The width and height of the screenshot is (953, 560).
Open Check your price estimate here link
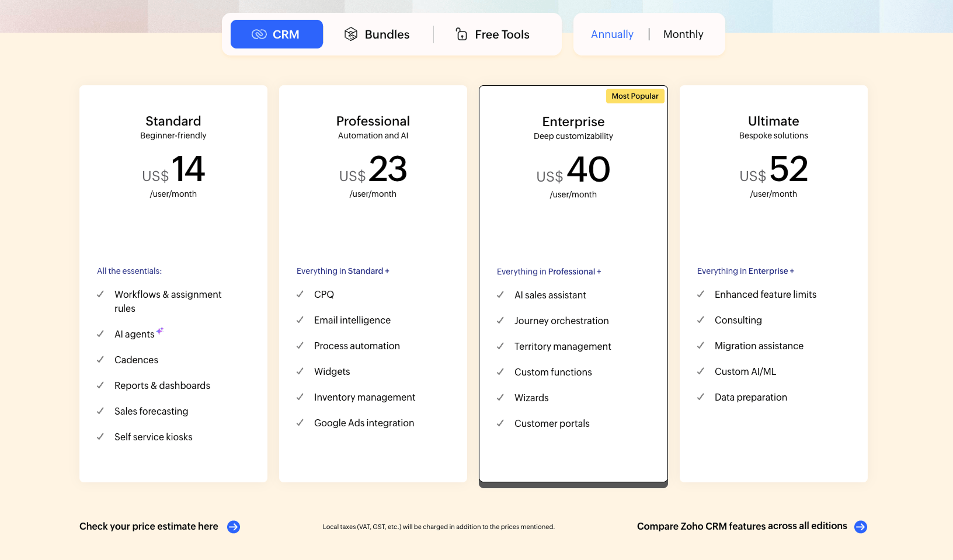[149, 527]
